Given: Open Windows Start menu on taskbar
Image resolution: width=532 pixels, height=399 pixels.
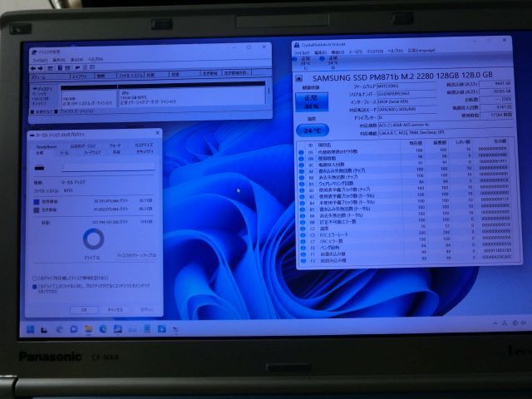Looking at the screenshot, I should 30,329.
